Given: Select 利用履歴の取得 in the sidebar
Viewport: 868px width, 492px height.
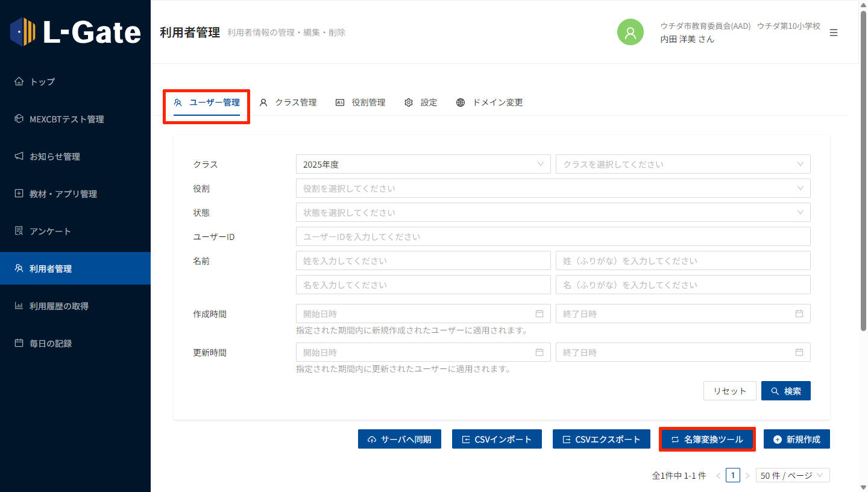Looking at the screenshot, I should pos(59,306).
